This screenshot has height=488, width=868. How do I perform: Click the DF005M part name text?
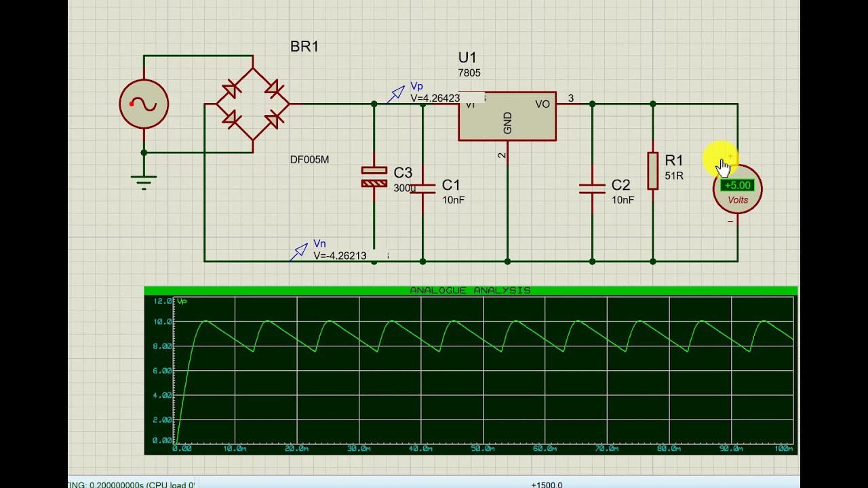(309, 160)
